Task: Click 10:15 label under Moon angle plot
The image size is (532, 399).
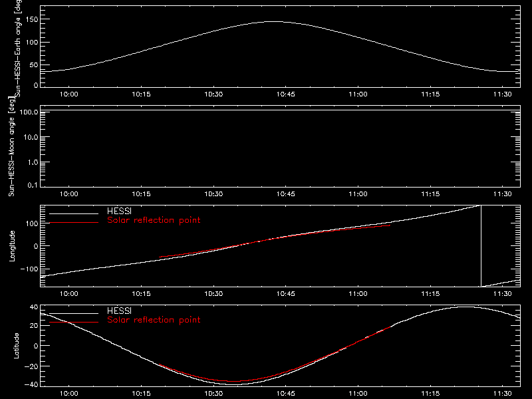Action: tap(141, 194)
